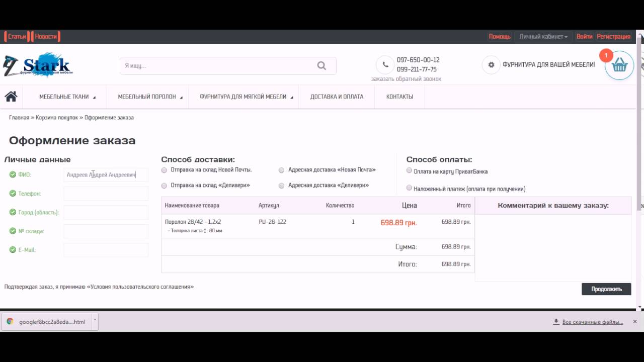The height and width of the screenshot is (362, 644).
Task: Expand Мебельный поролон menu
Action: [x=150, y=97]
